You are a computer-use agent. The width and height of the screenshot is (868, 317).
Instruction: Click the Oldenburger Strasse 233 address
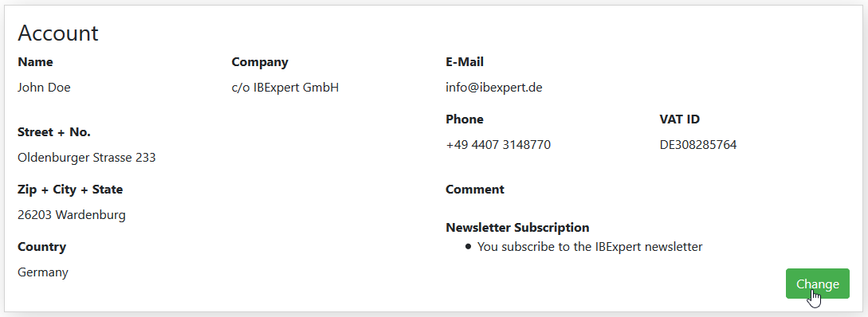click(x=86, y=158)
